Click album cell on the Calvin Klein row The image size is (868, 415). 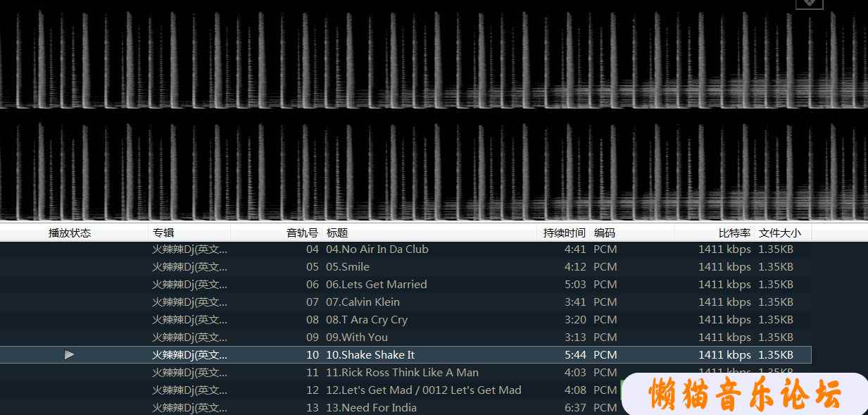(x=190, y=302)
